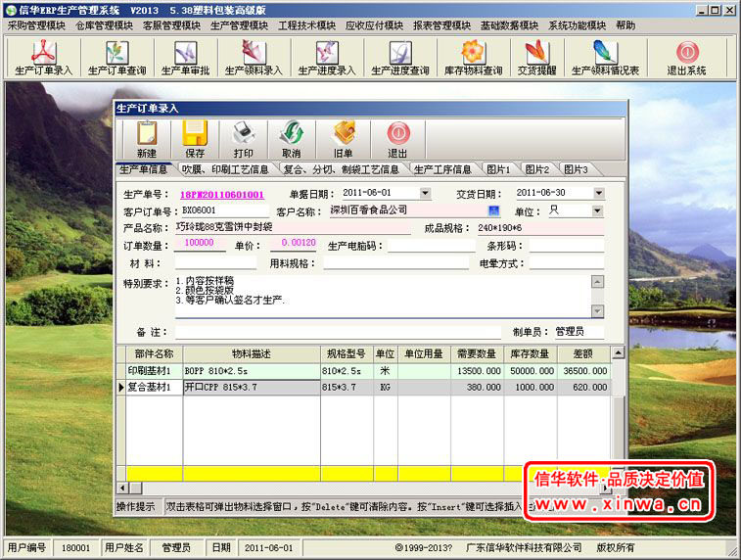
Task: Open the 仓库管理模块 menu
Action: (105, 25)
